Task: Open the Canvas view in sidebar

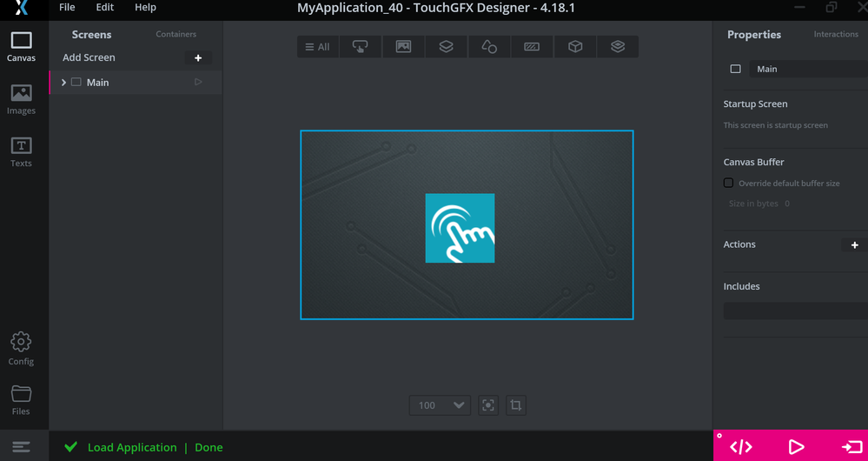Action: [x=21, y=47]
